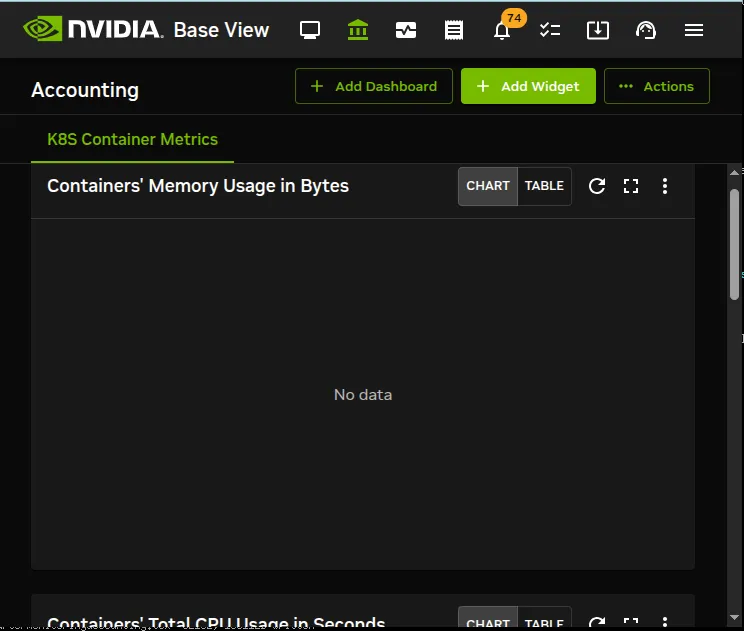
Task: Open the support headset icon
Action: (x=646, y=30)
